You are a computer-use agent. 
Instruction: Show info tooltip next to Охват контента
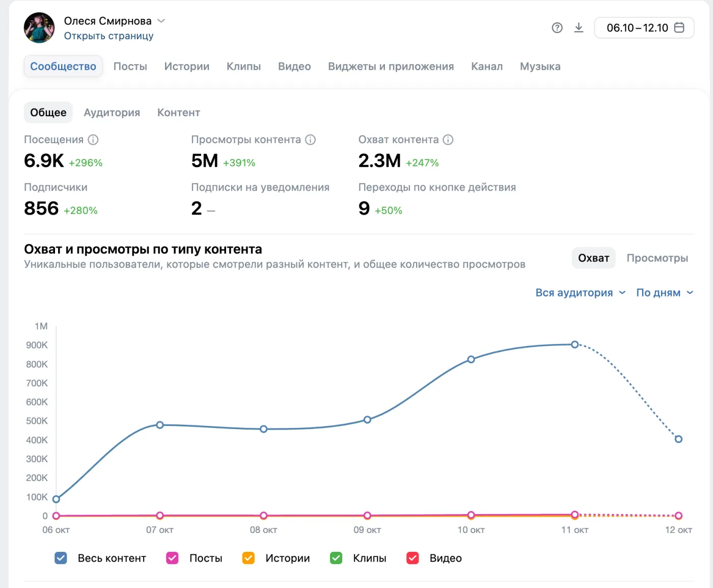448,140
